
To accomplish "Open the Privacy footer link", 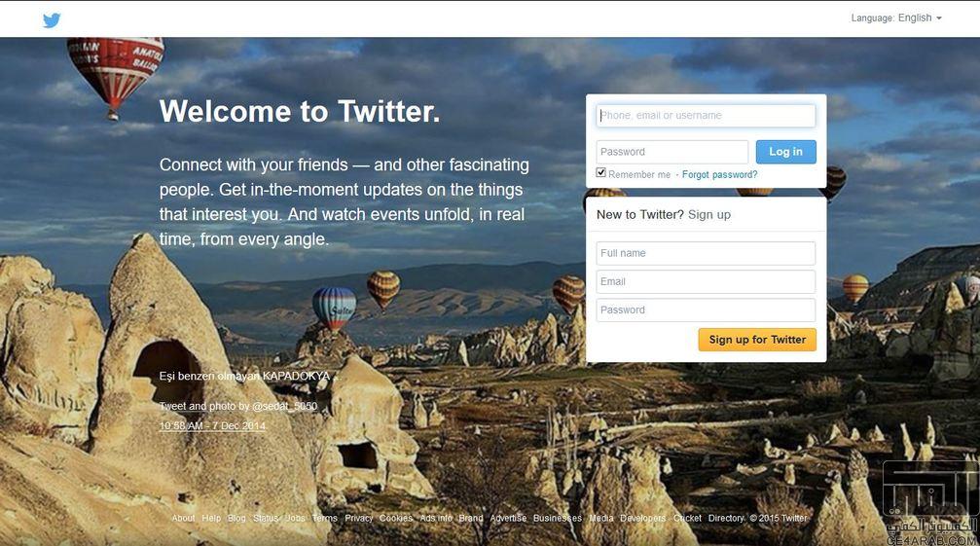I will point(359,518).
